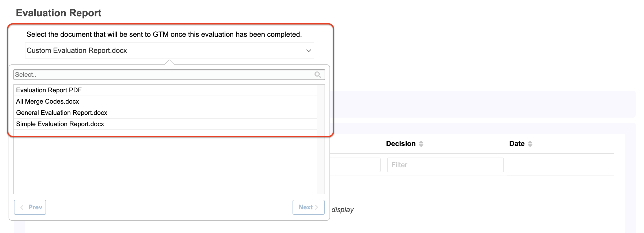The height and width of the screenshot is (233, 644).
Task: Pick General Evaluation Report.docx from list
Action: (165, 113)
